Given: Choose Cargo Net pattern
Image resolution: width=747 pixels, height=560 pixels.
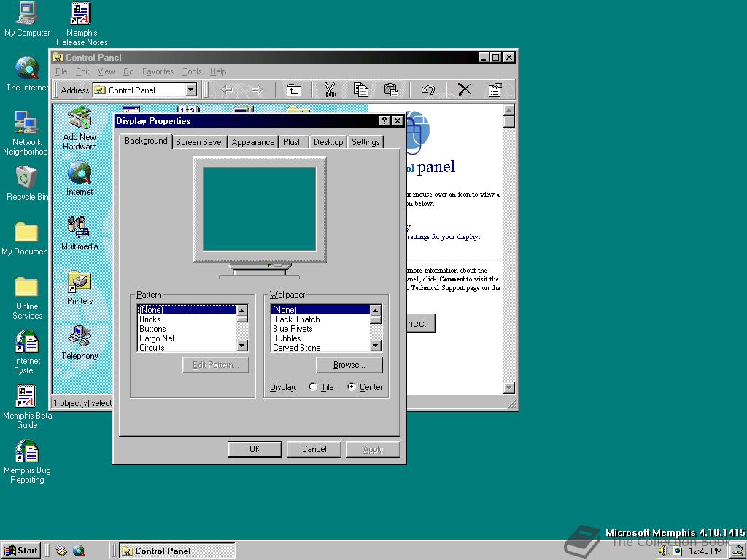Looking at the screenshot, I should (x=186, y=338).
